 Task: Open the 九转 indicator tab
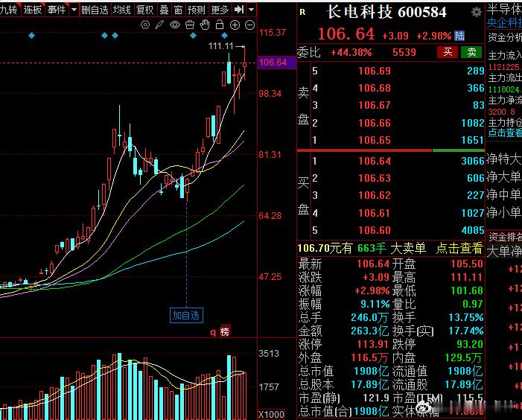[9, 10]
